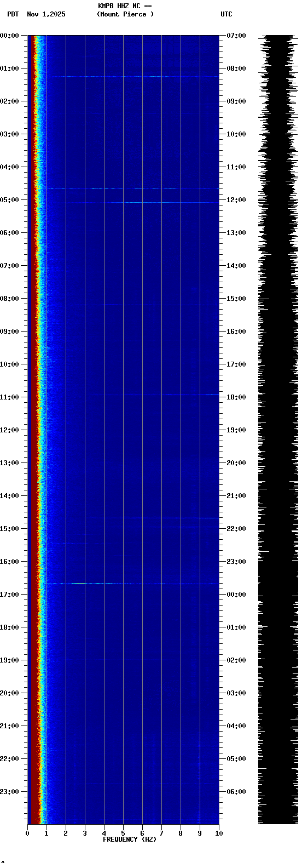302x868 pixels.
Task: Click the PDT '14:00' time label
Action: 9,496
